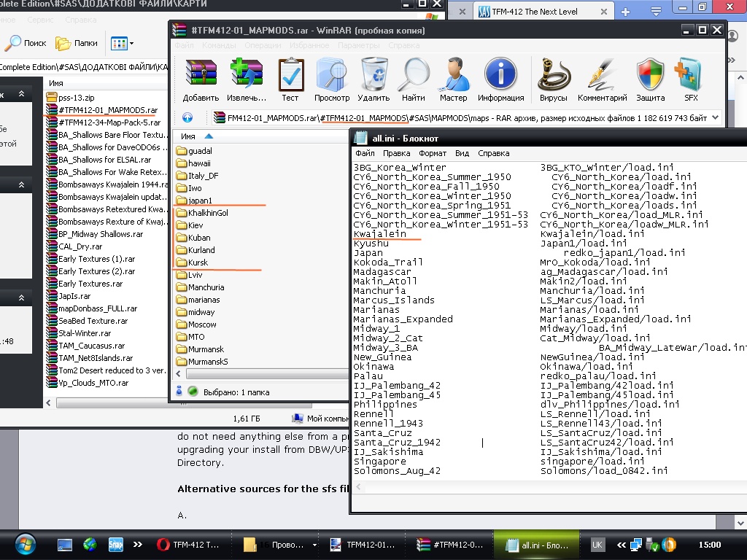Open the Формат menu in Notepad

point(433,154)
